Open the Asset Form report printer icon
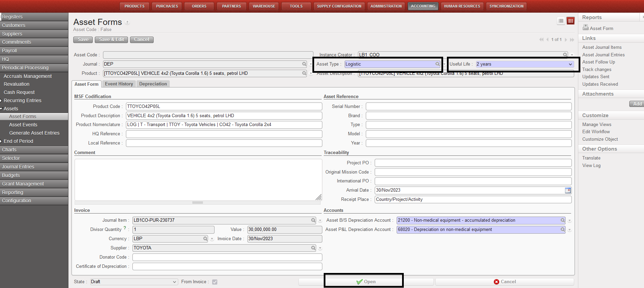This screenshot has width=644, height=288. coord(585,27)
